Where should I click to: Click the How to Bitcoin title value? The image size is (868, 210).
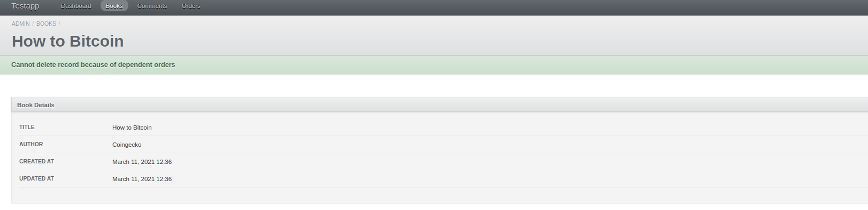click(x=132, y=127)
